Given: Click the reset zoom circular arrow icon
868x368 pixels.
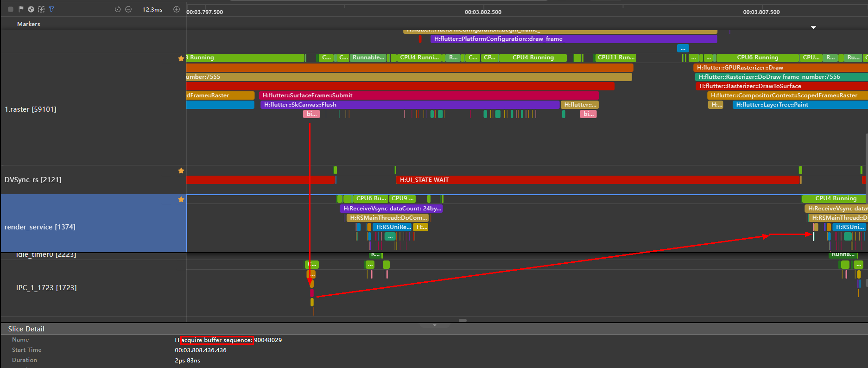Looking at the screenshot, I should tap(118, 9).
